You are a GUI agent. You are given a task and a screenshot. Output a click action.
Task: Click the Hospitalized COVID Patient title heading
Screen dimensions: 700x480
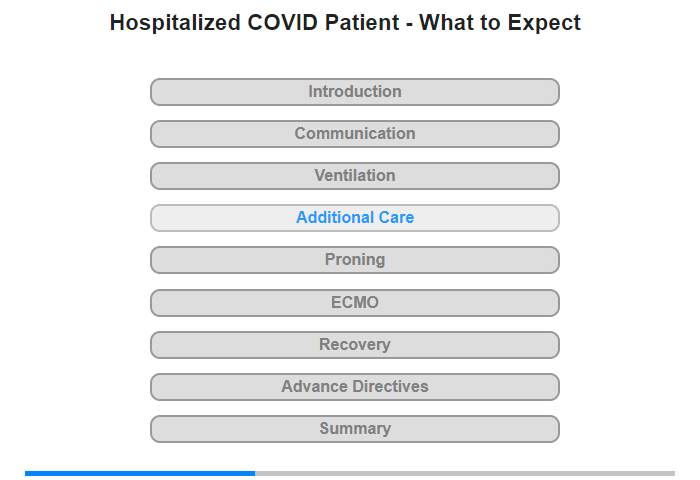pos(345,22)
